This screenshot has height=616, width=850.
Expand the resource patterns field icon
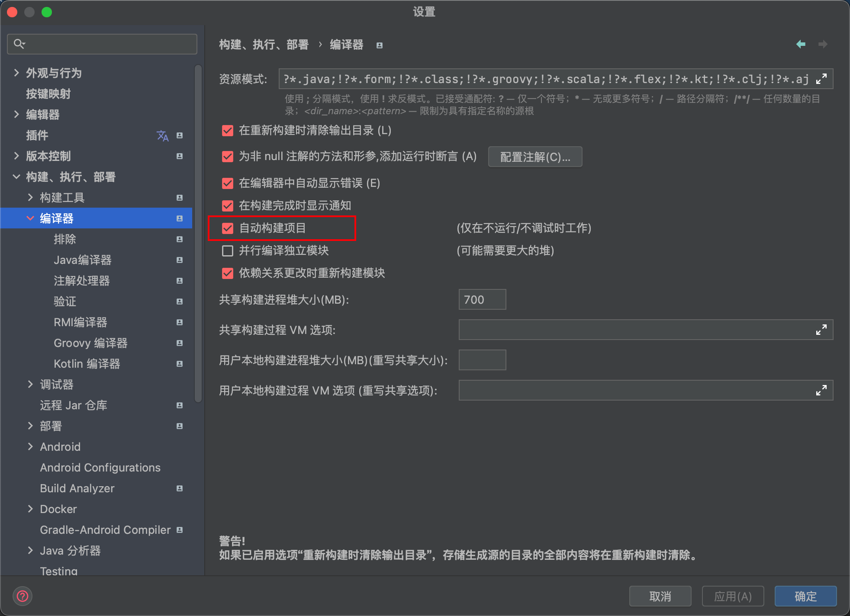[821, 79]
